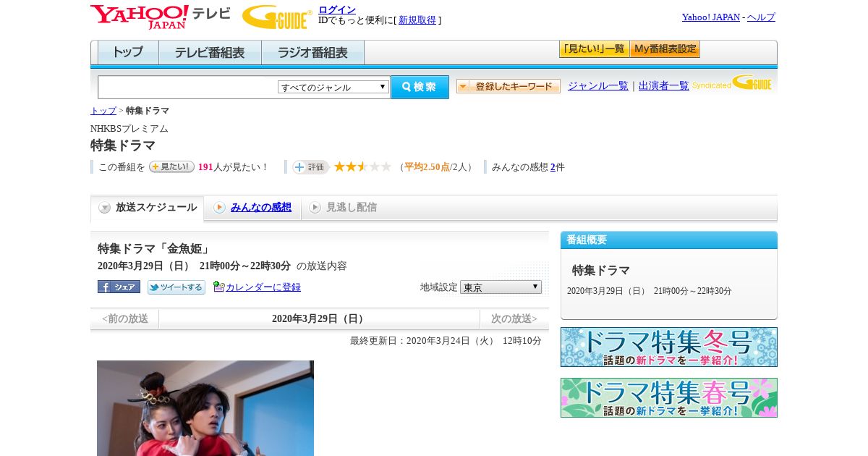Switch to 放送スケジュール tab
868x456 pixels.
pyautogui.click(x=147, y=208)
